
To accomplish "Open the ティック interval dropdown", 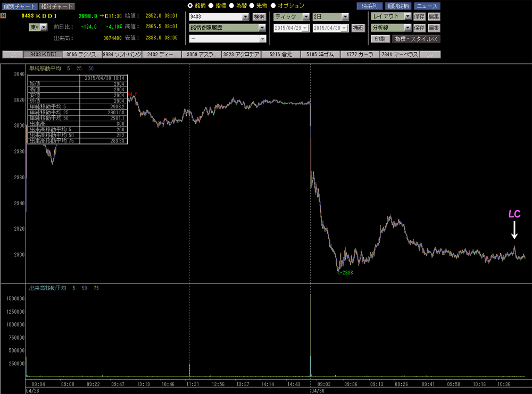I will coord(292,16).
